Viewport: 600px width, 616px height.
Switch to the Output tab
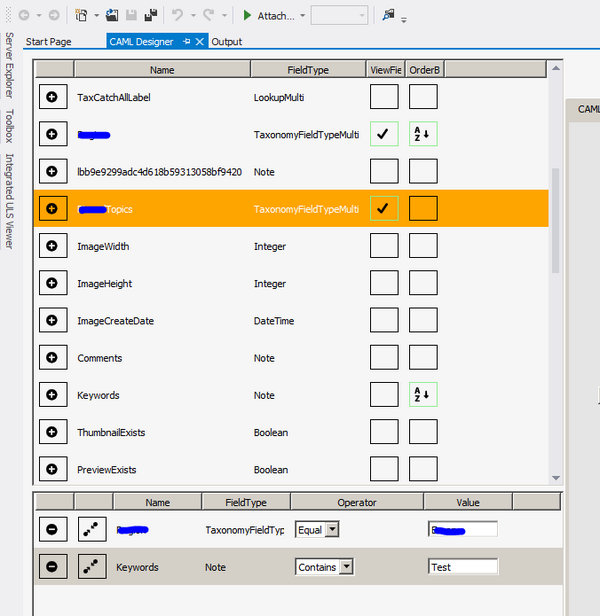[x=226, y=42]
